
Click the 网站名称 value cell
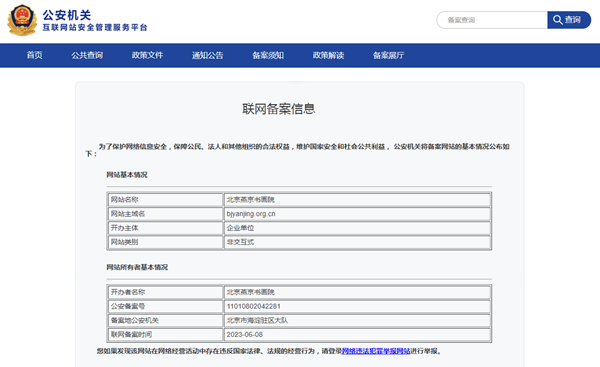pos(357,200)
